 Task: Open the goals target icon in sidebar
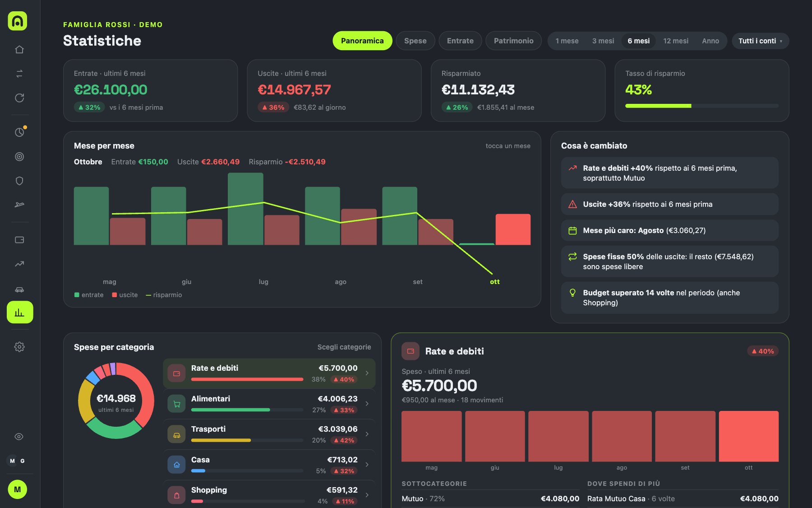(19, 157)
